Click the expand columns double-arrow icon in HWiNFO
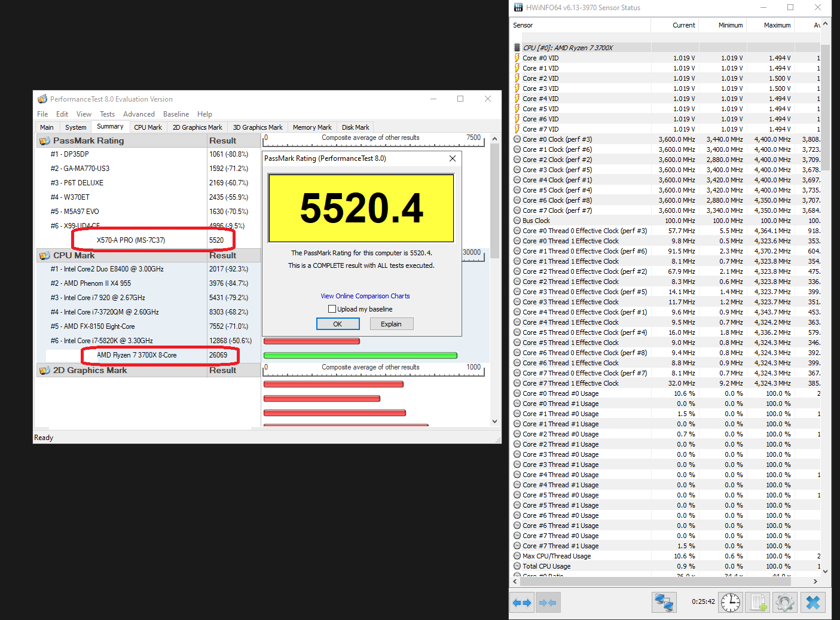The image size is (840, 620). [522, 603]
